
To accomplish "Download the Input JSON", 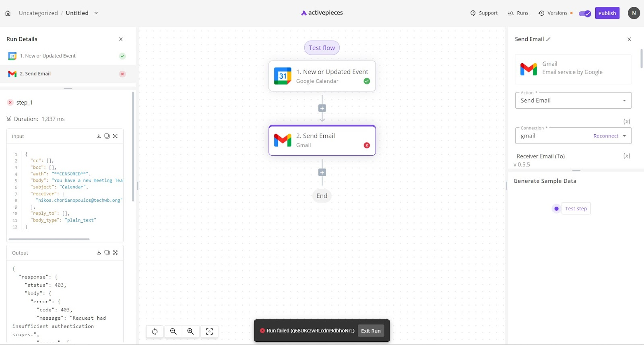I will 99,136.
